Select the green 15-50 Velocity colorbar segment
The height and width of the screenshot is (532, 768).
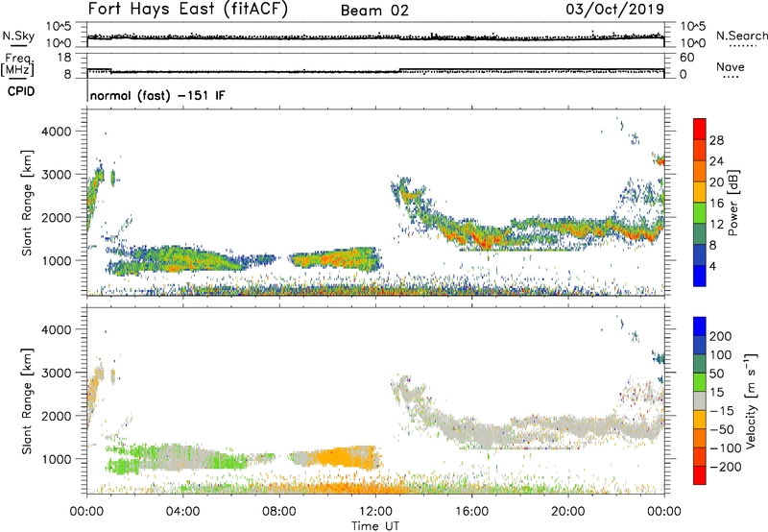point(700,382)
